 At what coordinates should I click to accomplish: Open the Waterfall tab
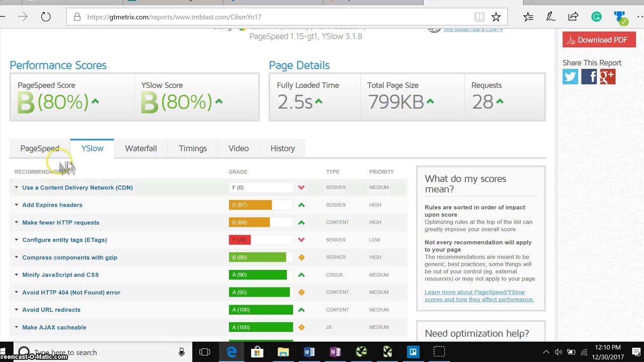pos(141,148)
